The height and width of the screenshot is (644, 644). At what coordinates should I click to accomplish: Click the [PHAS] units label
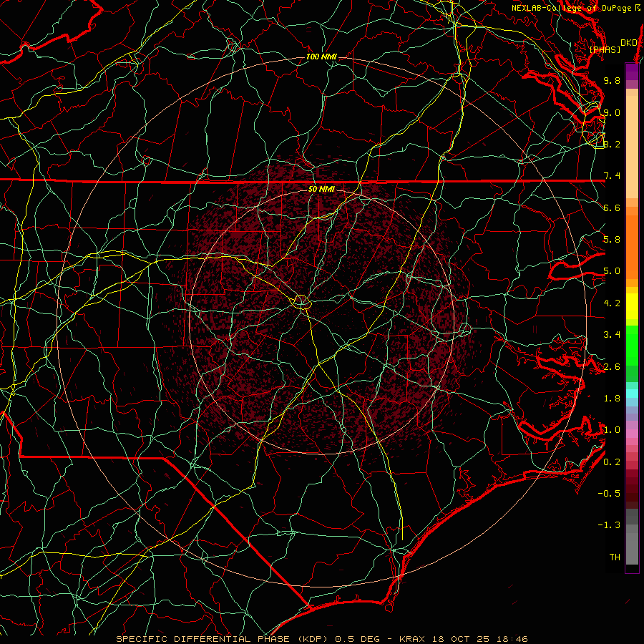(605, 49)
